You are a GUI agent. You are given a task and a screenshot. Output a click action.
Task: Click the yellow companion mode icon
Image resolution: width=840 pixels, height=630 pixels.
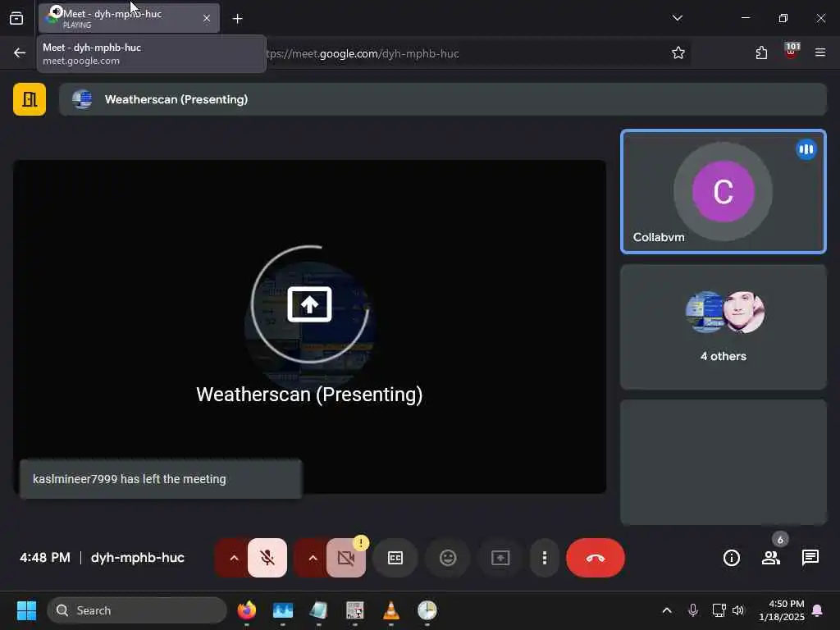pos(30,99)
